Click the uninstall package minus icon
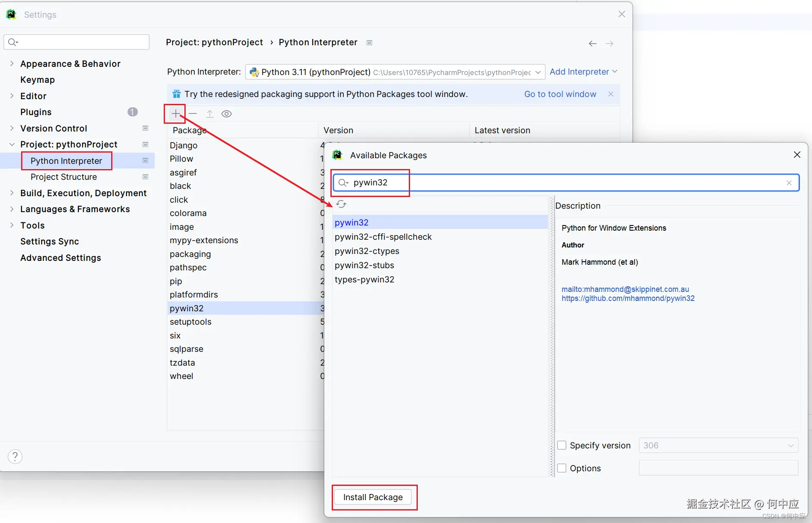 coord(193,114)
